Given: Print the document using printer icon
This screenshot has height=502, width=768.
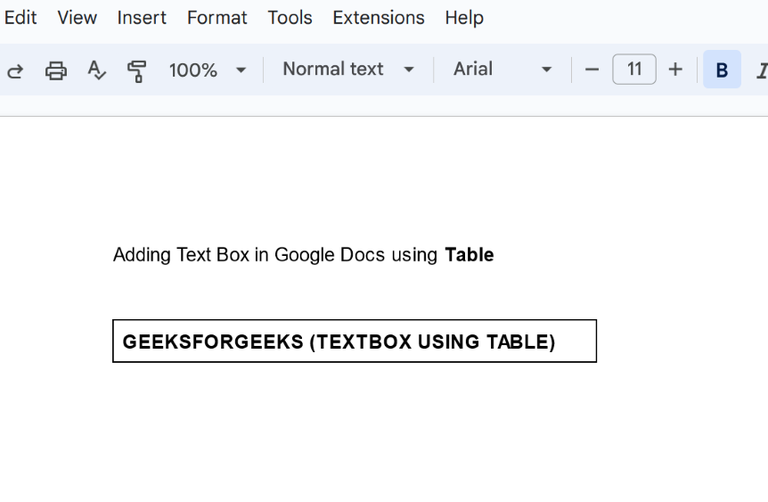Looking at the screenshot, I should 56,71.
